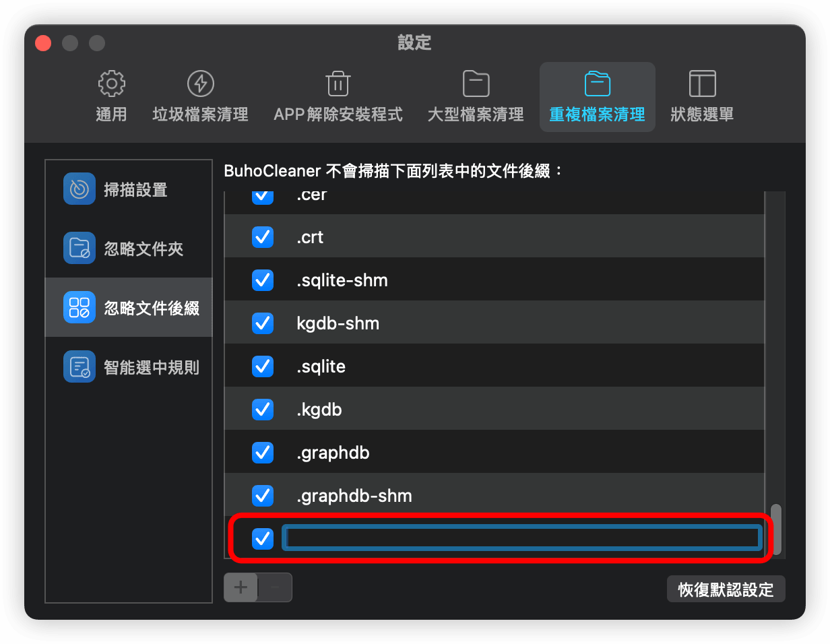This screenshot has height=644, width=830.
Task: Select the .graphdb list row text
Action: click(333, 453)
